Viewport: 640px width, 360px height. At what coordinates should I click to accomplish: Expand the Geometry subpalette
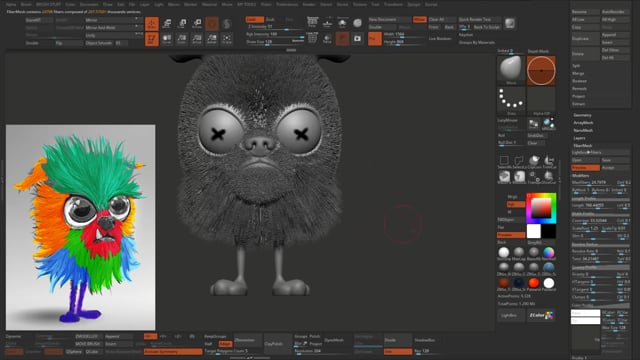click(x=582, y=115)
